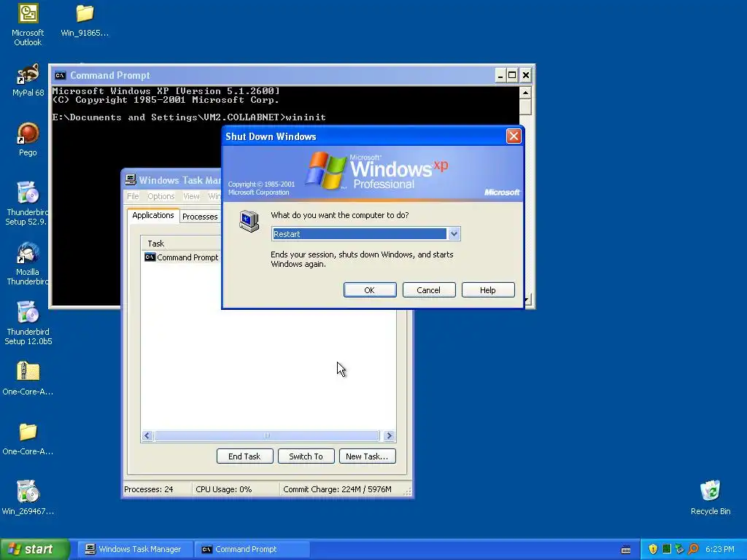Click Switch To in Task Manager
Image resolution: width=747 pixels, height=560 pixels.
(x=306, y=456)
